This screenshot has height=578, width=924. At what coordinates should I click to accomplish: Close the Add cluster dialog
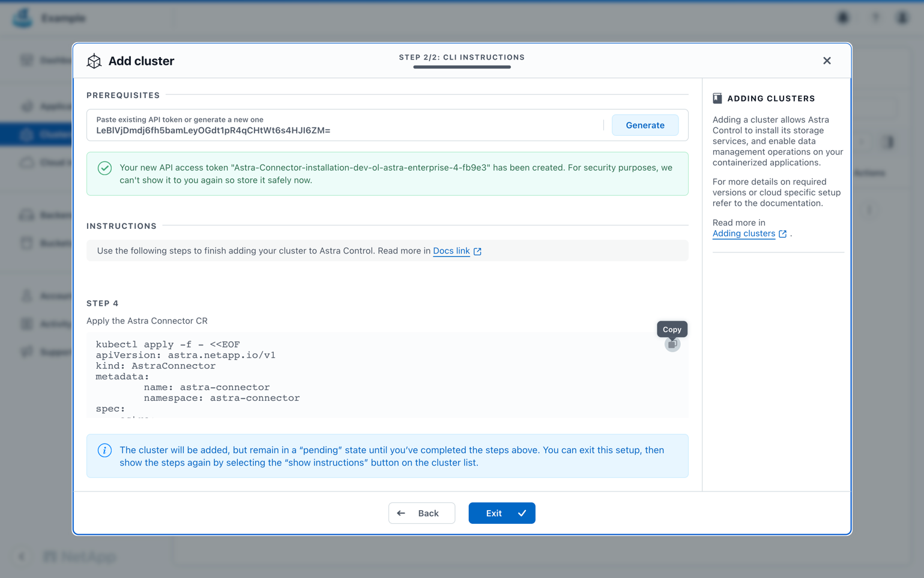tap(827, 61)
